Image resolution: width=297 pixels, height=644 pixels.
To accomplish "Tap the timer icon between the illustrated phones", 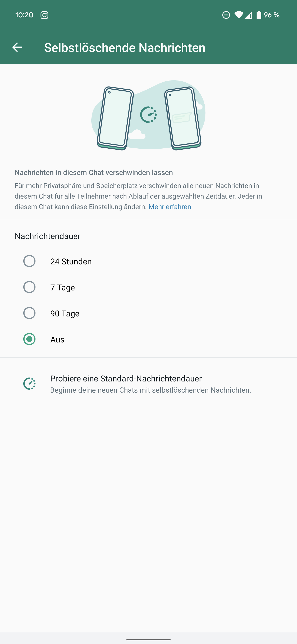I will (148, 115).
